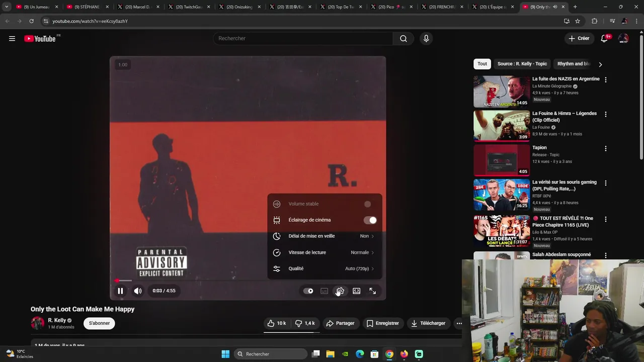Pause the video
The height and width of the screenshot is (362, 644).
[120, 291]
